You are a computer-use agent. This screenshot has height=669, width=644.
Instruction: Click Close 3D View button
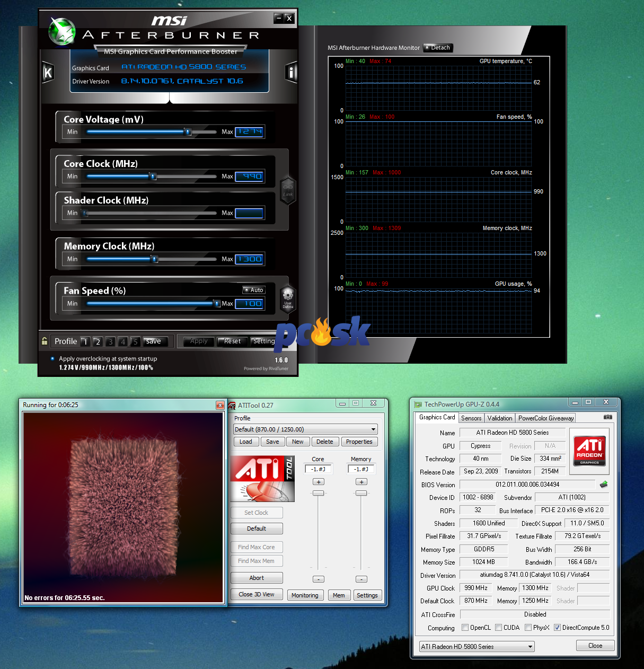pyautogui.click(x=257, y=594)
